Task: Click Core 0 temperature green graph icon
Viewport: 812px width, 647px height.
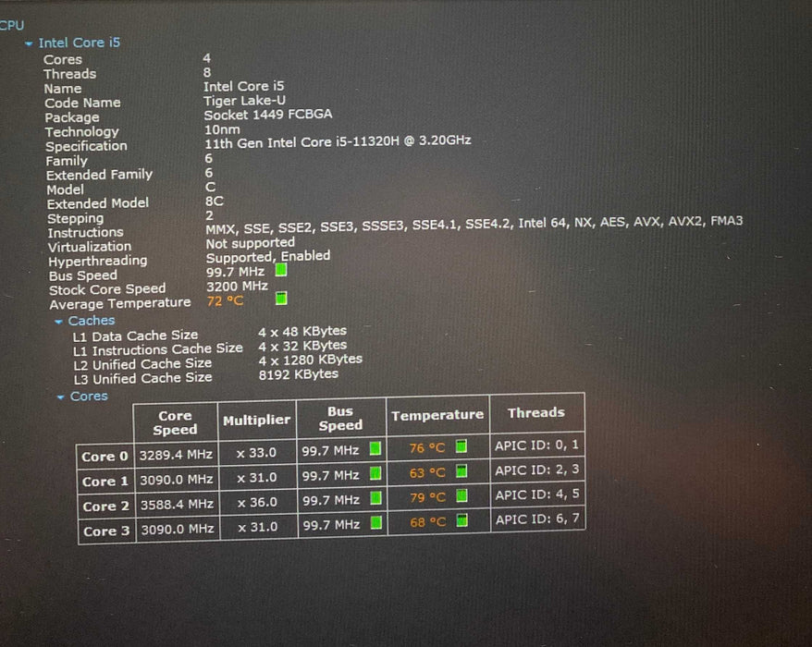Action: [x=461, y=446]
